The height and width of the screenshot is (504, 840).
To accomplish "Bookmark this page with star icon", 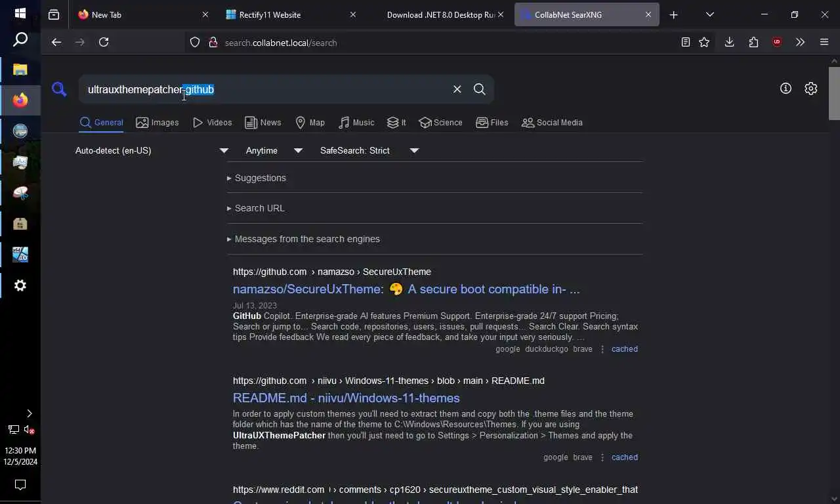I will point(704,42).
